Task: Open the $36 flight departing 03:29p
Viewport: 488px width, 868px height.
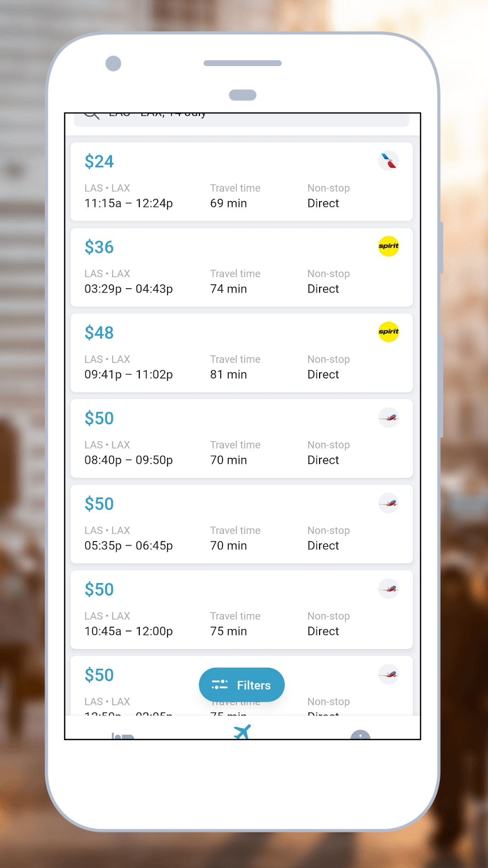Action: click(x=241, y=267)
